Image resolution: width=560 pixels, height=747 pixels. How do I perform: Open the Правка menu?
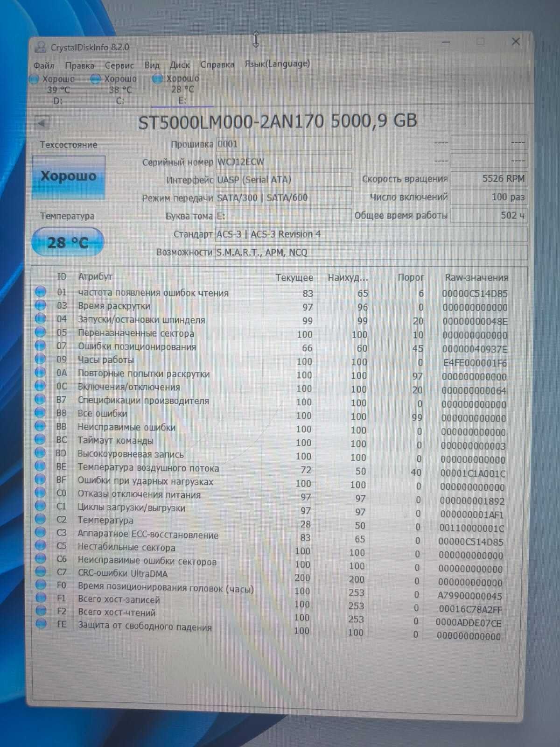tap(79, 65)
